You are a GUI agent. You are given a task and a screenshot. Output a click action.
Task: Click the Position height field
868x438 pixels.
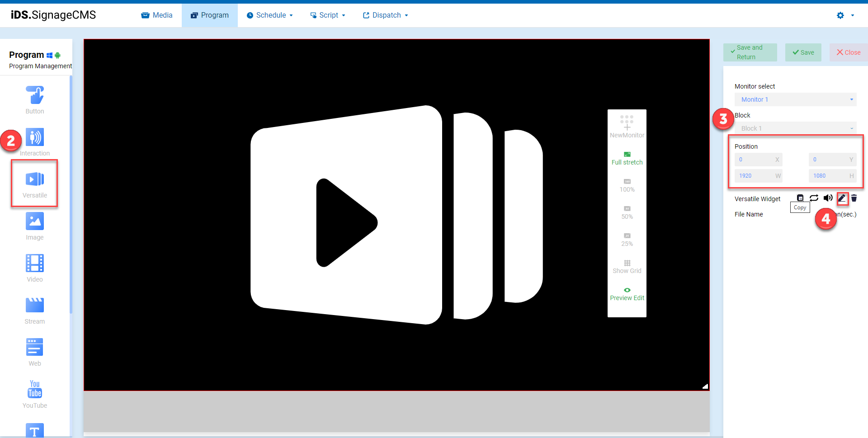click(832, 176)
